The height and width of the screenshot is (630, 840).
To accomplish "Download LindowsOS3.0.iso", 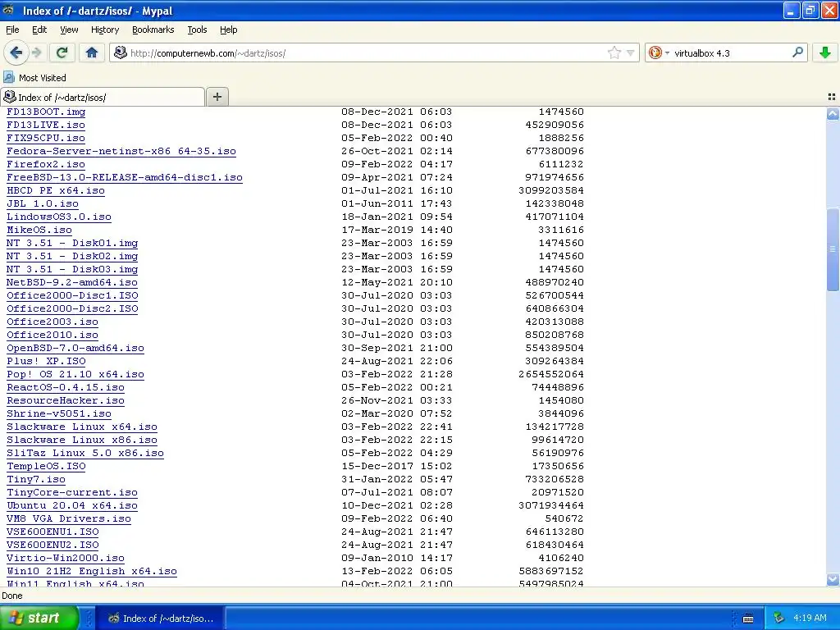I will pos(59,217).
